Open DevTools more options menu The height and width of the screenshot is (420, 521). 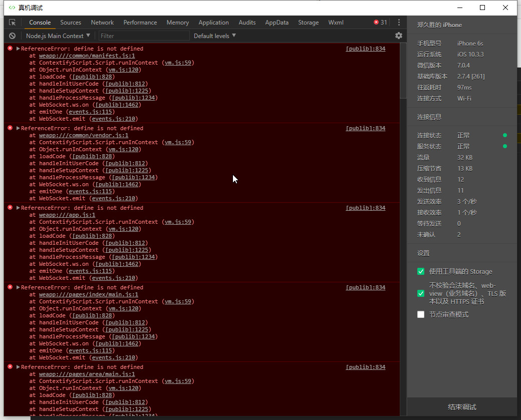coord(399,22)
